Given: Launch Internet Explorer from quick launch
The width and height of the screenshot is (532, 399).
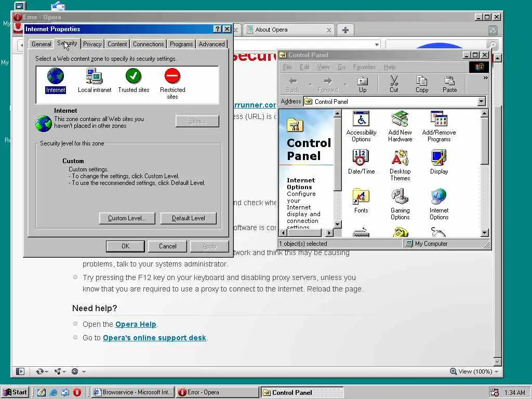Looking at the screenshot, I should coord(54,392).
